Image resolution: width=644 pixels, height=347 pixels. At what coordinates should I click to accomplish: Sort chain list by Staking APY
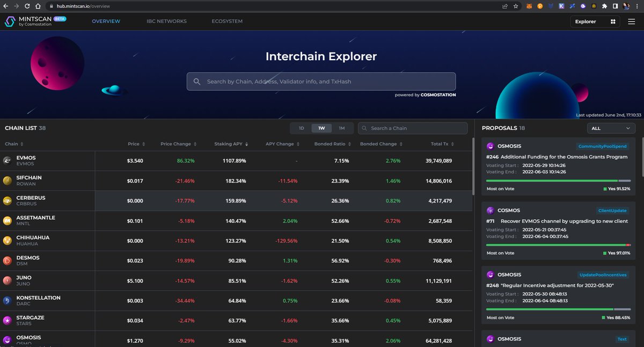pyautogui.click(x=231, y=144)
